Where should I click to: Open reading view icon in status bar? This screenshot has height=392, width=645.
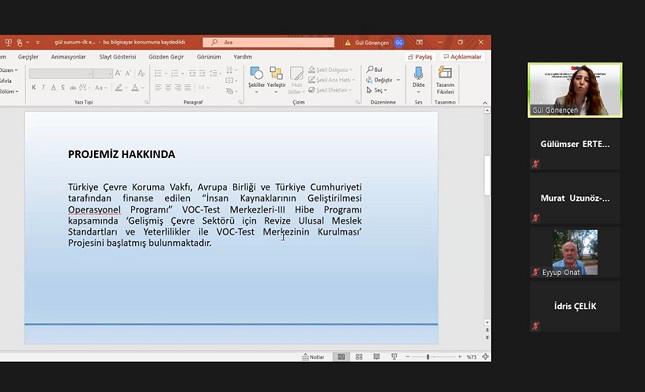click(376, 357)
